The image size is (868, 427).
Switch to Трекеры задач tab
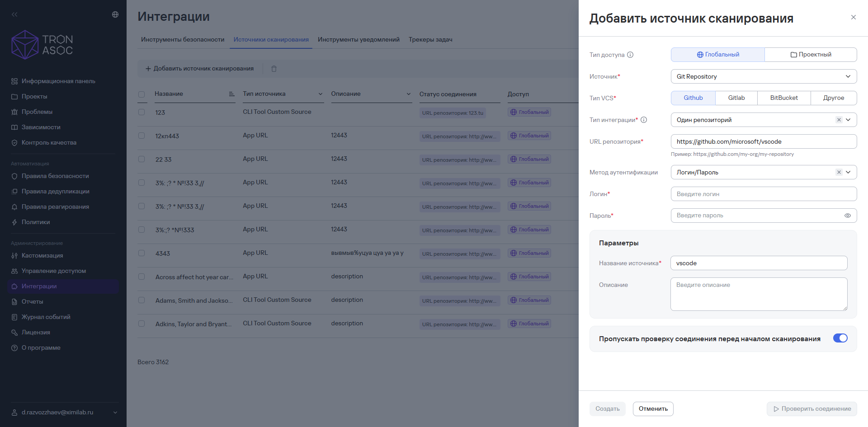point(430,40)
